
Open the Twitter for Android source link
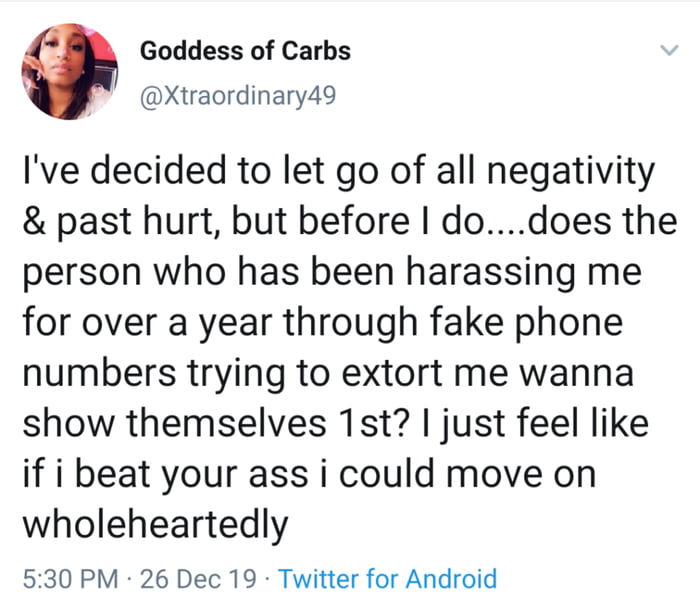[387, 579]
